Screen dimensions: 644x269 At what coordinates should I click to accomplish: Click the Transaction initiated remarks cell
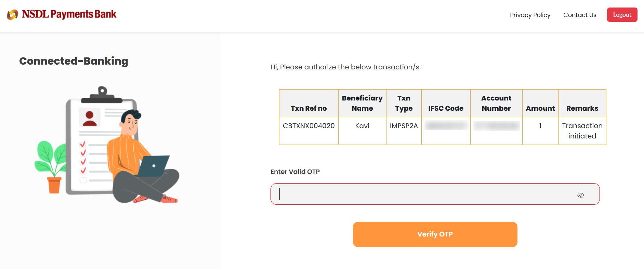582,131
